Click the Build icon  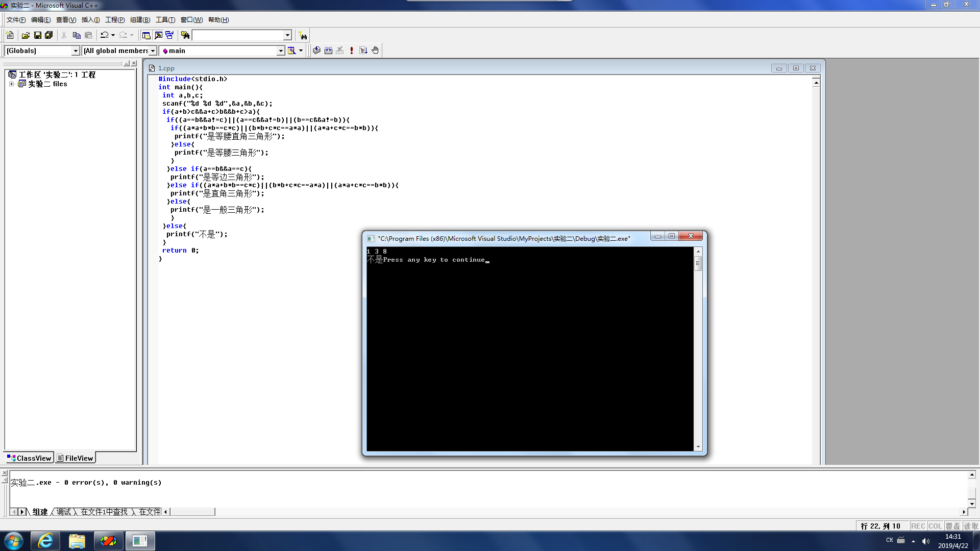pyautogui.click(x=328, y=51)
